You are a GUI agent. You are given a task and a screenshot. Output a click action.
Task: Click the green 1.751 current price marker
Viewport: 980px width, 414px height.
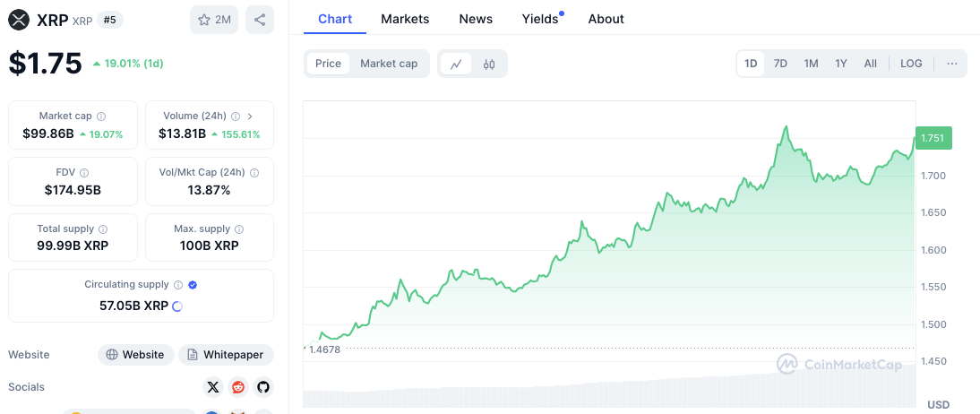(933, 138)
